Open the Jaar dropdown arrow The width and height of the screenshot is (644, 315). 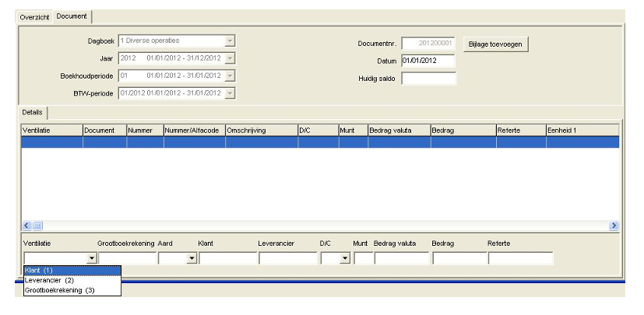[x=230, y=58]
